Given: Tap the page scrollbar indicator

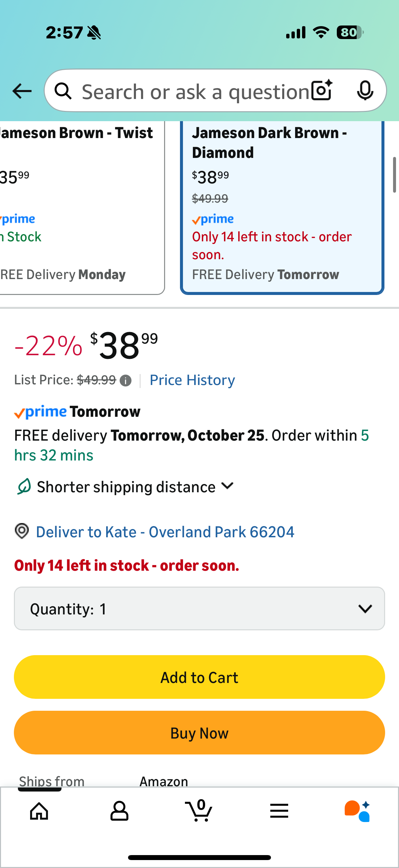Looking at the screenshot, I should tap(394, 174).
